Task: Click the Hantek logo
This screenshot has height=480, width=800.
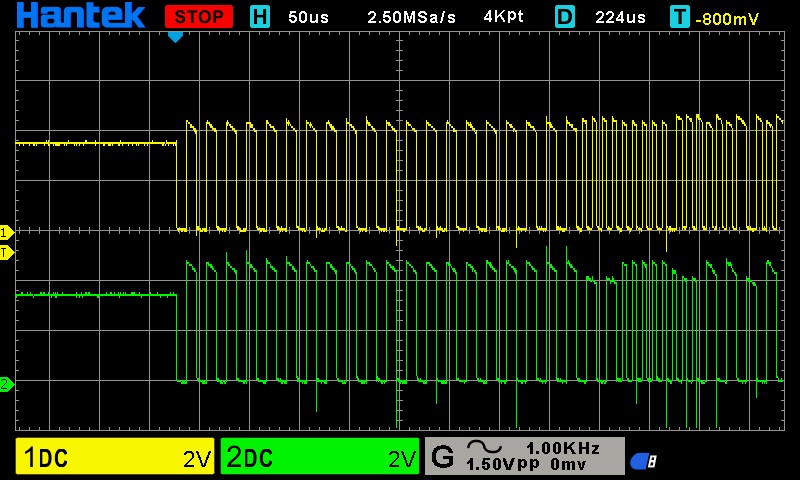Action: click(x=81, y=15)
